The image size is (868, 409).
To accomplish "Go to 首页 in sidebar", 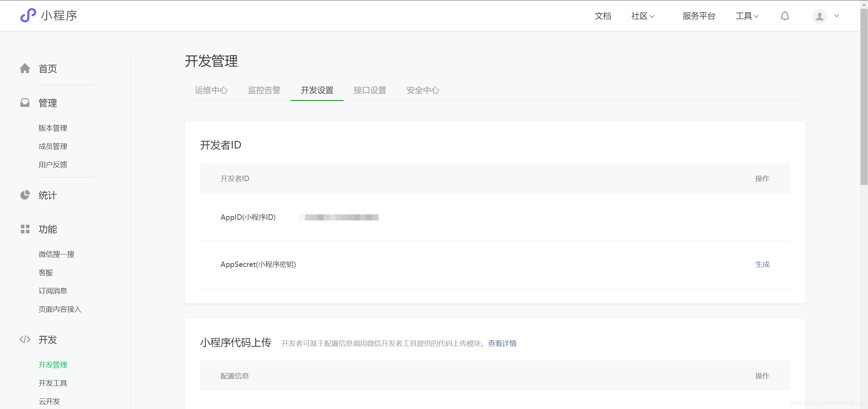I will pyautogui.click(x=48, y=69).
